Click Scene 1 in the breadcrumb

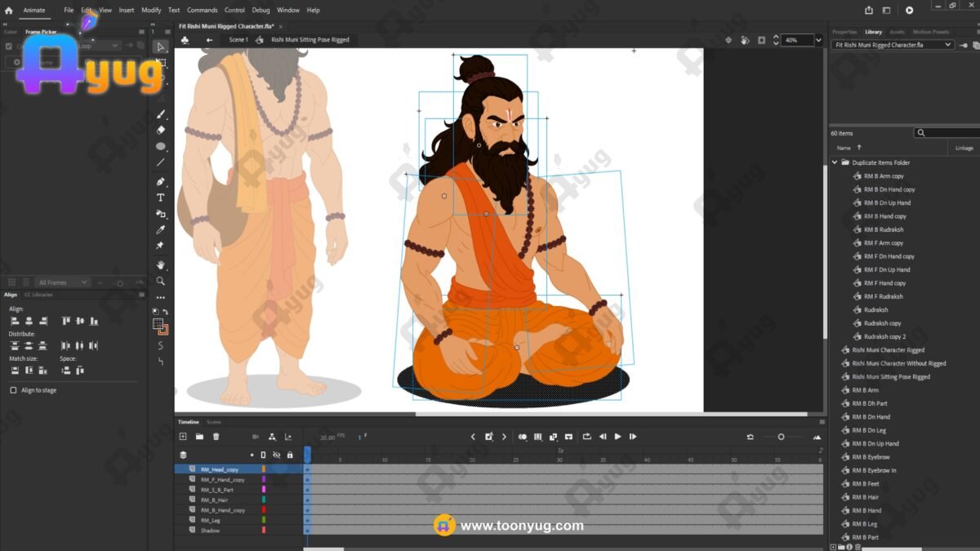click(x=238, y=39)
